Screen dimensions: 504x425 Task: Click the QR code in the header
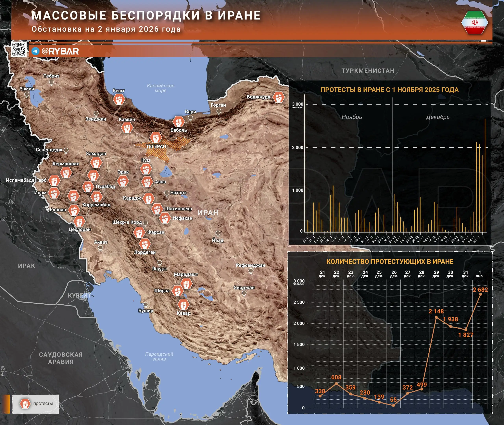(x=19, y=49)
